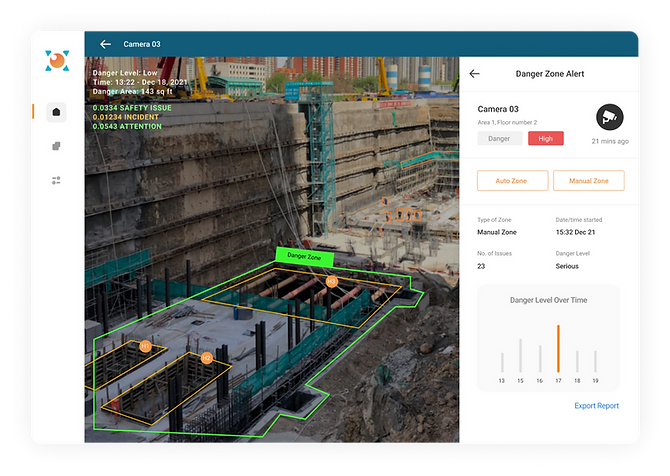The height and width of the screenshot is (476, 670).
Task: Click the '21 mins ago' timestamp
Action: pyautogui.click(x=610, y=141)
